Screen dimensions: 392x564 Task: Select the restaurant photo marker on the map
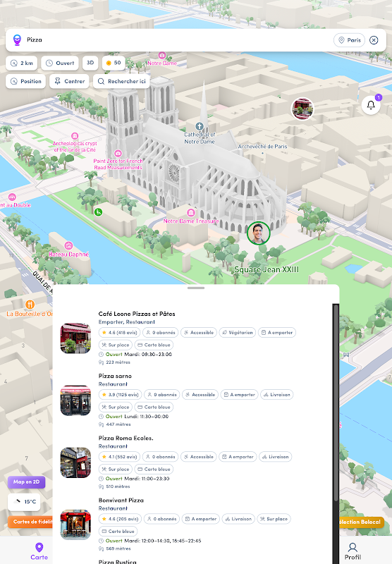[302, 109]
